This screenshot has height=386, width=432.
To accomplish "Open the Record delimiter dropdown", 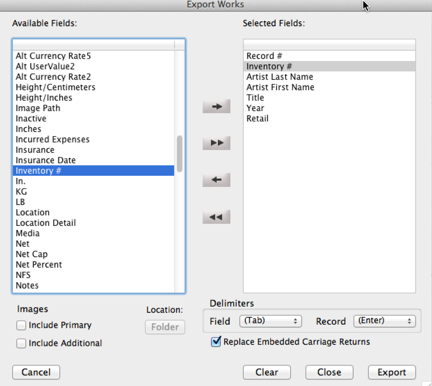I will tap(384, 321).
